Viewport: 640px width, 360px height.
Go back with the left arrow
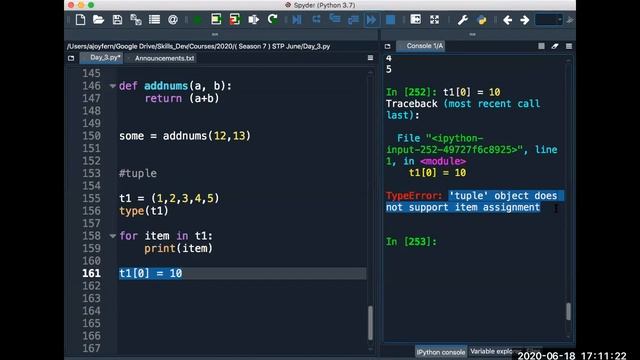tap(507, 20)
